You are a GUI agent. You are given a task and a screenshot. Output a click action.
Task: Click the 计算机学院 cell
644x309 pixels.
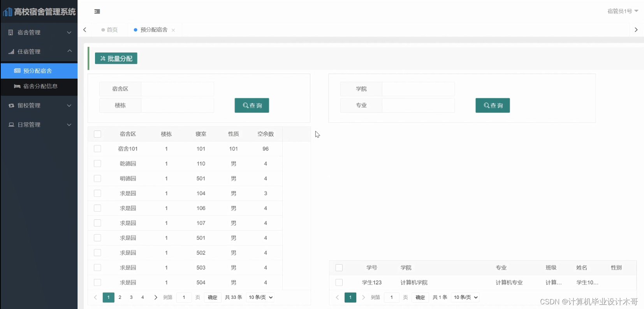pyautogui.click(x=414, y=283)
